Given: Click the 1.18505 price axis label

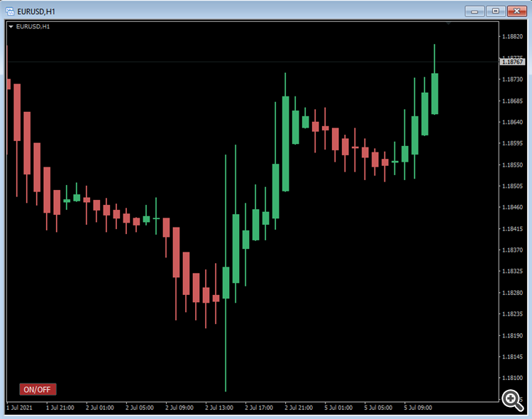Looking at the screenshot, I should tap(512, 186).
